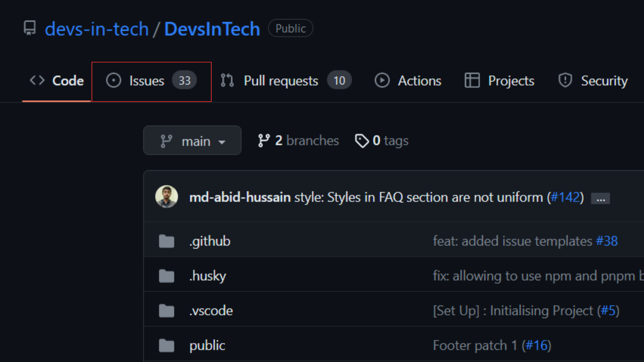Open the #38 issue templates link

[606, 241]
